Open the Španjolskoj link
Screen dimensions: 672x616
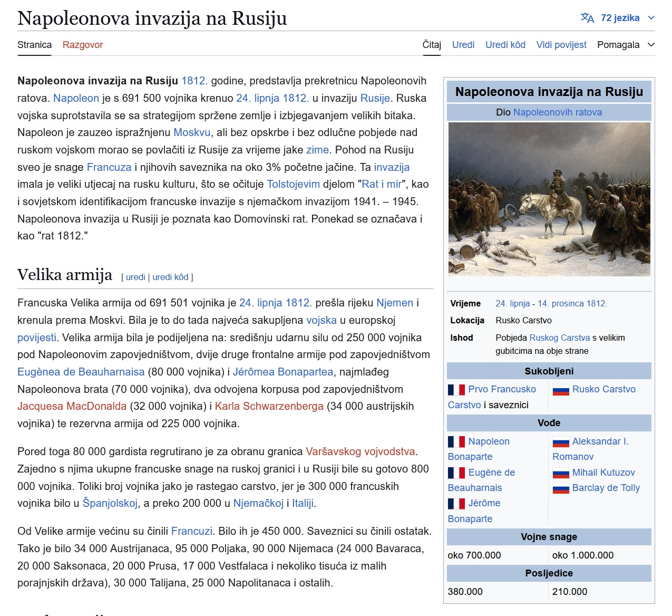[x=110, y=503]
